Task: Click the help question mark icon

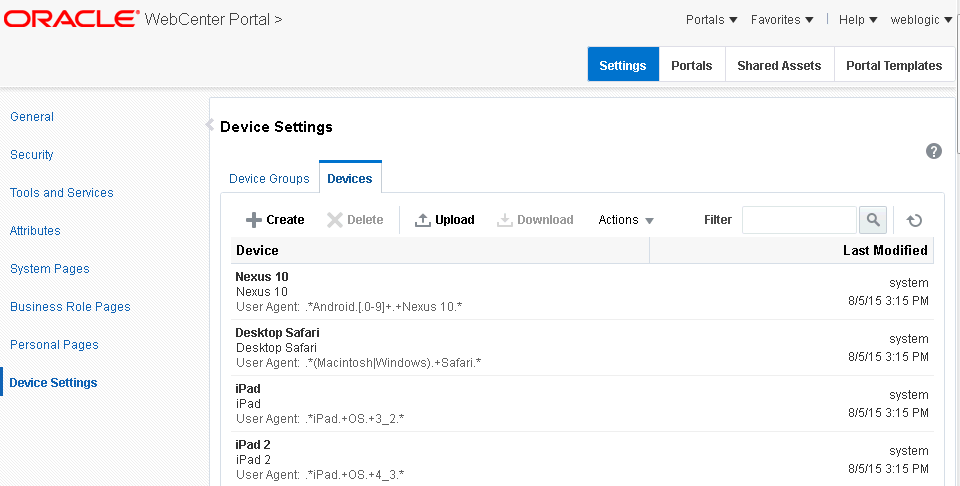Action: pyautogui.click(x=933, y=151)
